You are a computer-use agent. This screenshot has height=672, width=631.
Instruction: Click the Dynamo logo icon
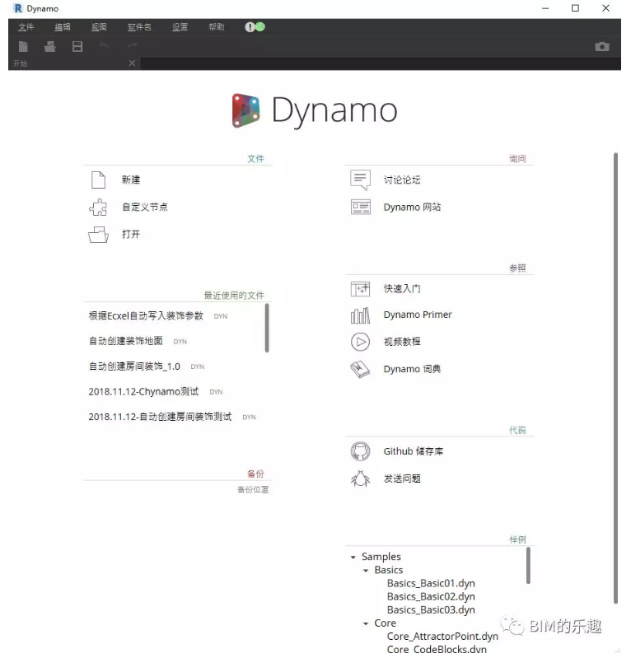pos(245,110)
